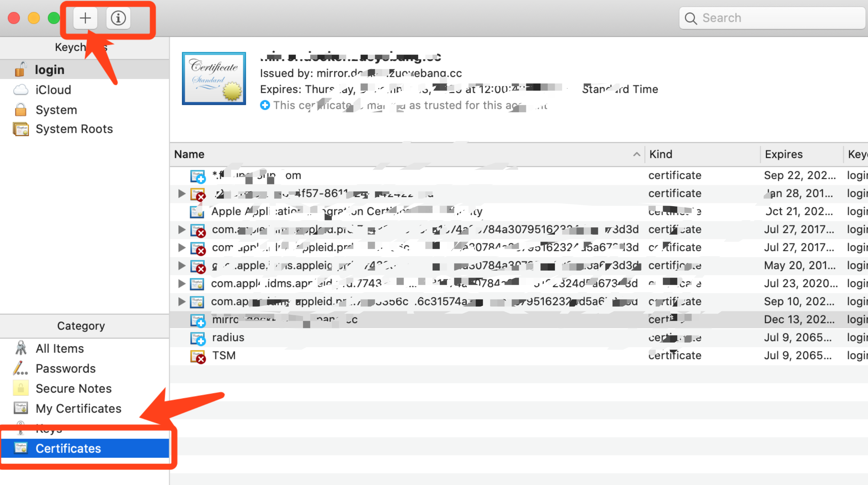
Task: Expand the first com.apple row expiring Jul 27, 2017
Action: click(182, 230)
